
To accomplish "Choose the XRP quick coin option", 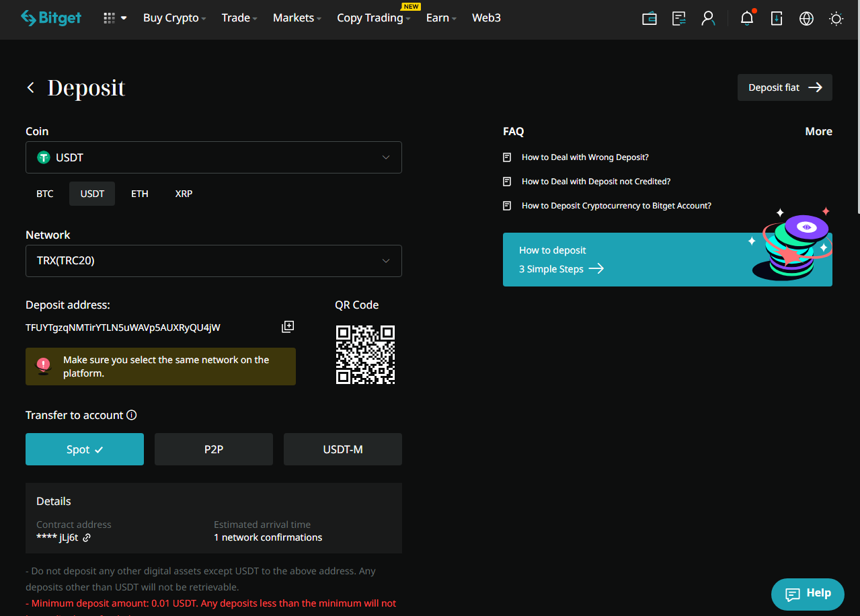I will coord(184,194).
